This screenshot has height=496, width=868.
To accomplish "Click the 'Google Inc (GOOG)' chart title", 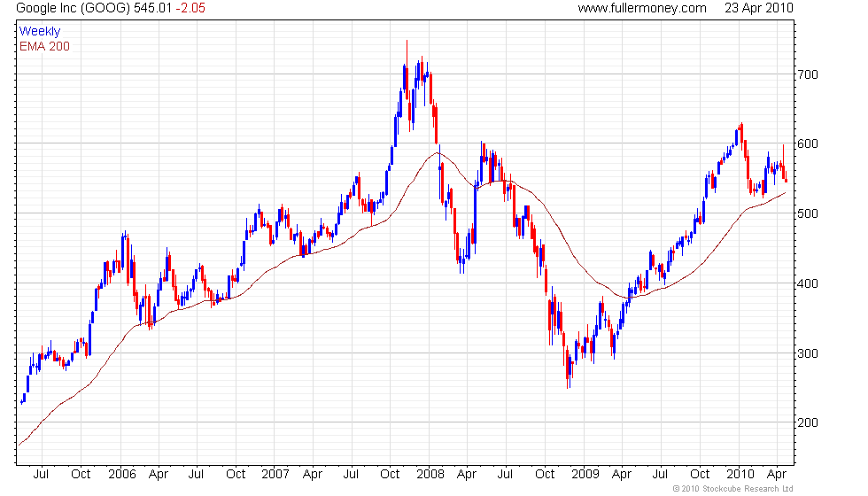I will (x=73, y=8).
